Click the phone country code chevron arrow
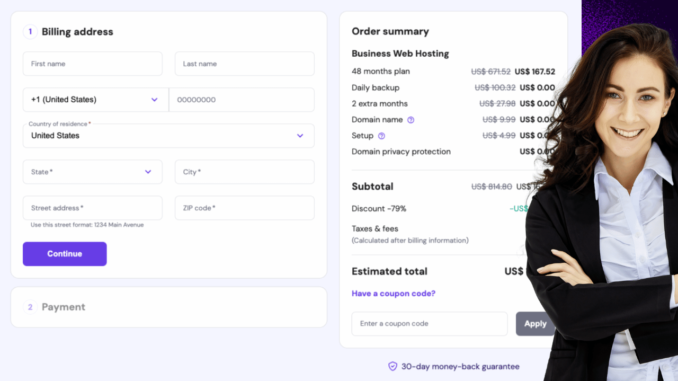The image size is (678, 381). click(154, 99)
